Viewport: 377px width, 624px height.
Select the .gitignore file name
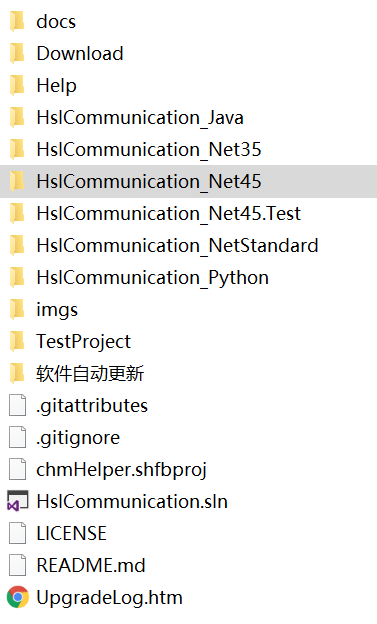(78, 438)
